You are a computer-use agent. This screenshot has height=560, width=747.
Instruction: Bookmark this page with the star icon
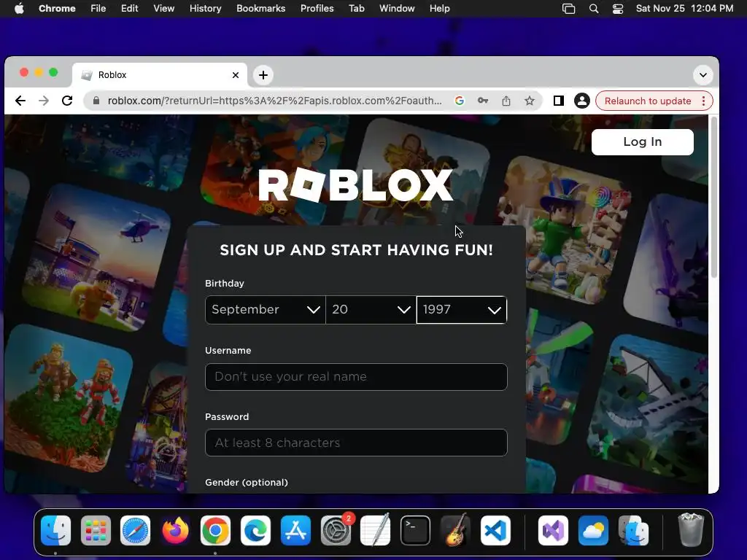(x=530, y=101)
